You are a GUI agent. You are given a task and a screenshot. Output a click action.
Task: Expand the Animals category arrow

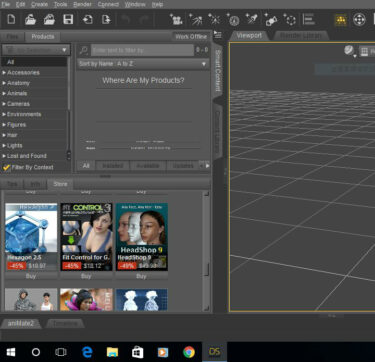[x=4, y=93]
